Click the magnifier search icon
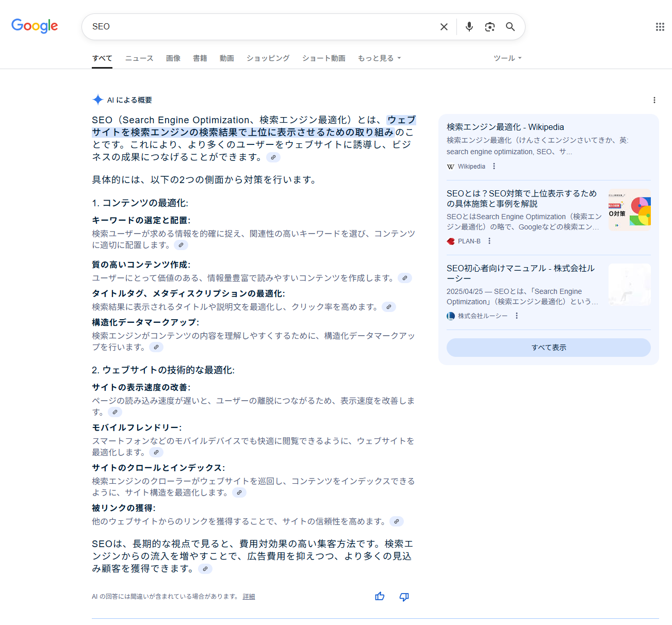This screenshot has height=625, width=672. pyautogui.click(x=510, y=27)
